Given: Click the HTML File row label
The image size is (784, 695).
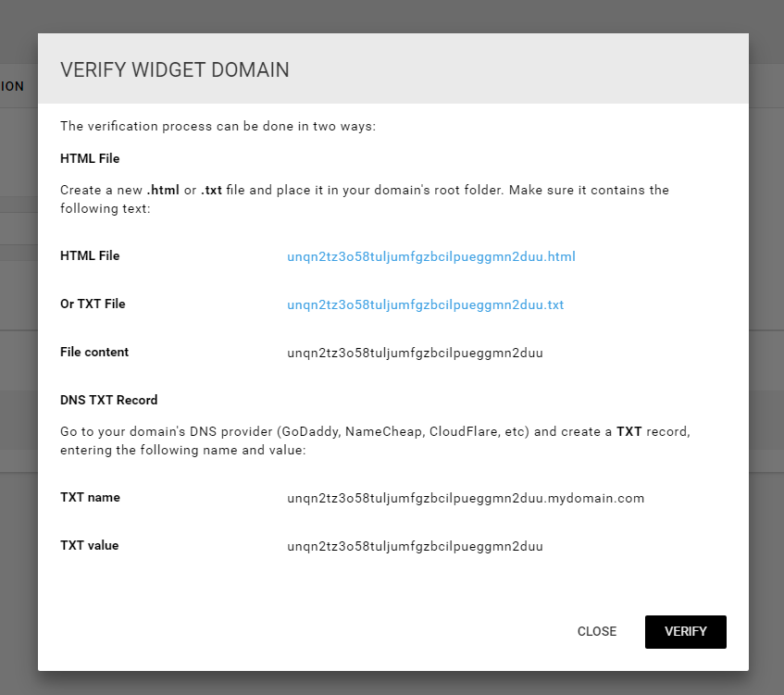Looking at the screenshot, I should coord(90,255).
